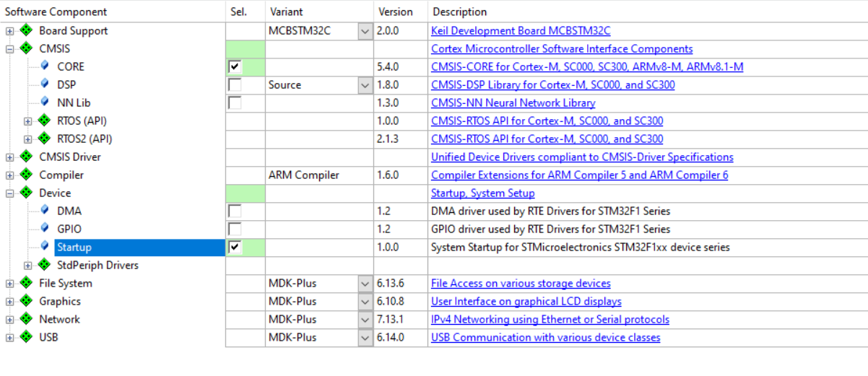Open the DSP Source variant dropdown

365,85
